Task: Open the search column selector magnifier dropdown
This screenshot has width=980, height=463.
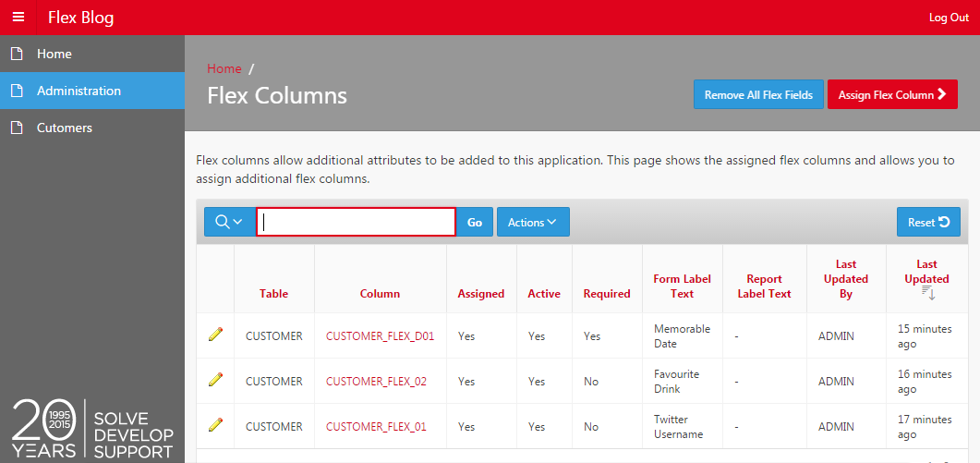Action: coord(229,222)
